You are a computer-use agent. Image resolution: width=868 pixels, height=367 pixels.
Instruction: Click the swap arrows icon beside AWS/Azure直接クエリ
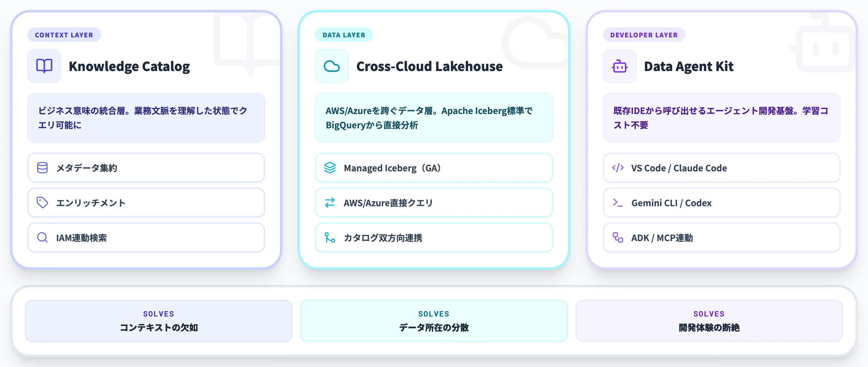[x=330, y=203]
